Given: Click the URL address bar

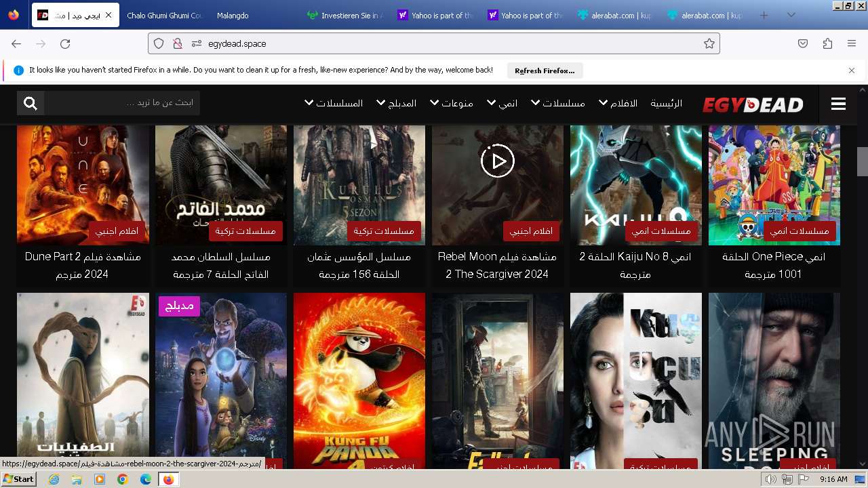Looking at the screenshot, I should pyautogui.click(x=434, y=43).
